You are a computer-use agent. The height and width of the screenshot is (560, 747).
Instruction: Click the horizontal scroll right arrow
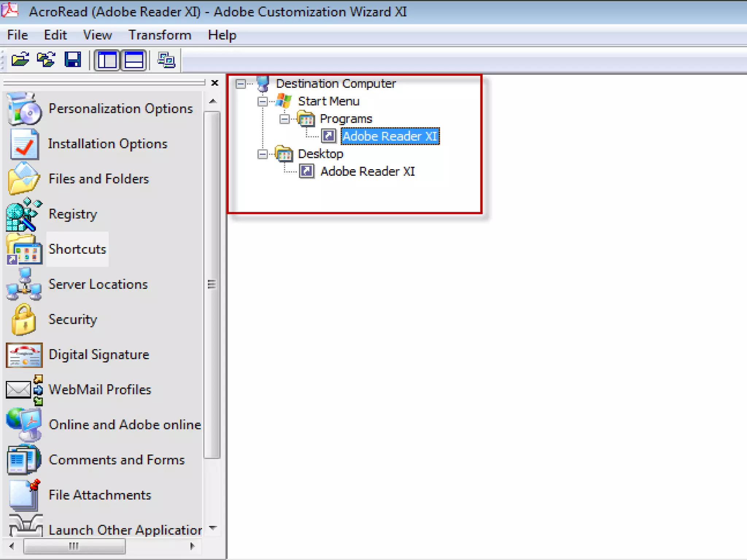(192, 546)
